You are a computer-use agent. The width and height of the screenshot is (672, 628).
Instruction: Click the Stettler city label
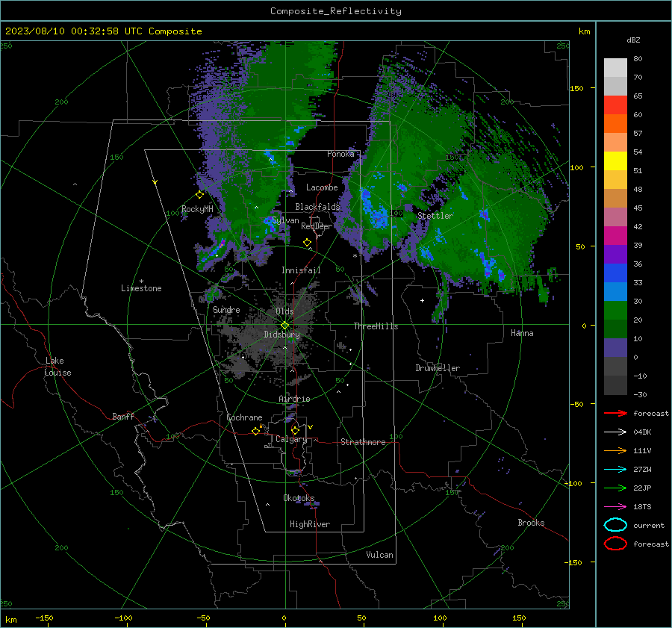coord(435,216)
